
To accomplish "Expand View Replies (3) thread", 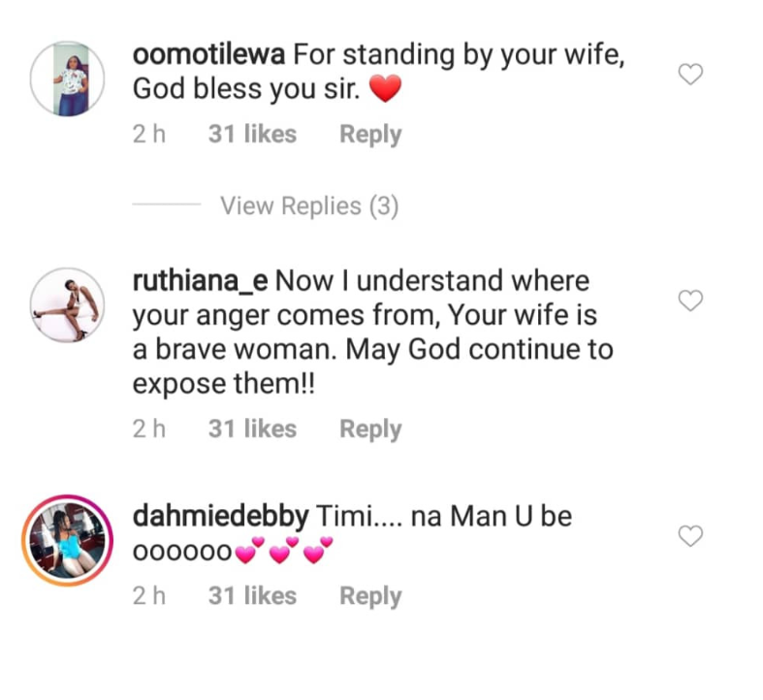I will 308,206.
